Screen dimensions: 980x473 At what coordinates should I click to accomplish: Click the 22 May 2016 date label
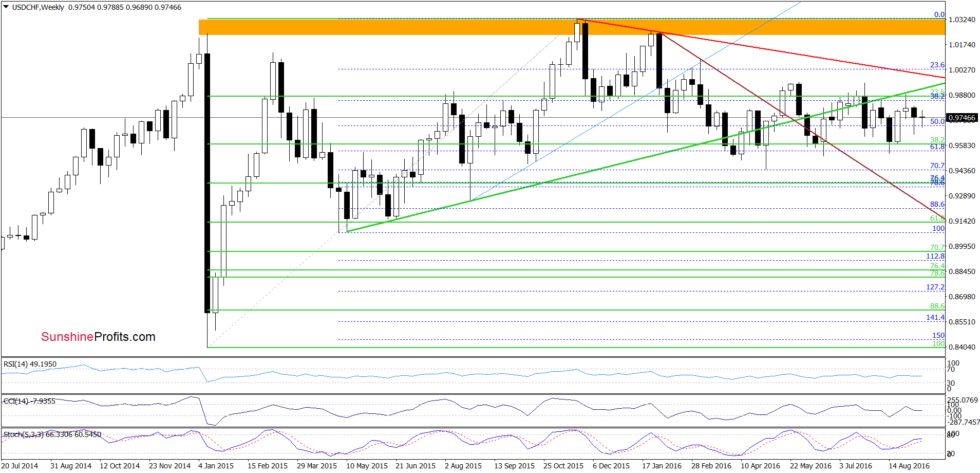[811, 466]
